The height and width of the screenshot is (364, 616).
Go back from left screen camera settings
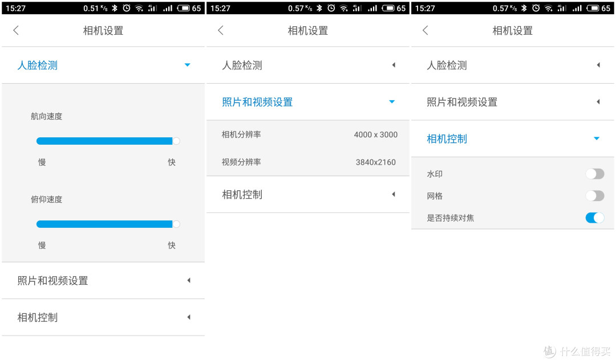point(16,30)
